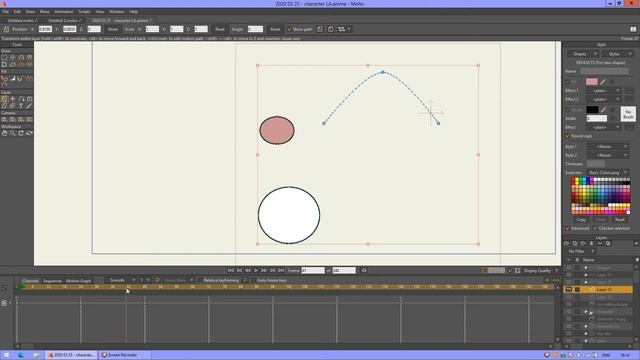Open the Style 2 dropdown
640x360 pixels.
607,155
